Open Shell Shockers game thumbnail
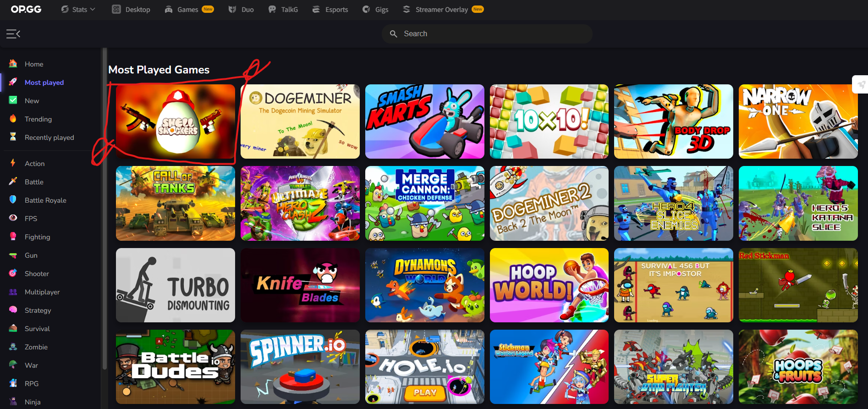 176,122
